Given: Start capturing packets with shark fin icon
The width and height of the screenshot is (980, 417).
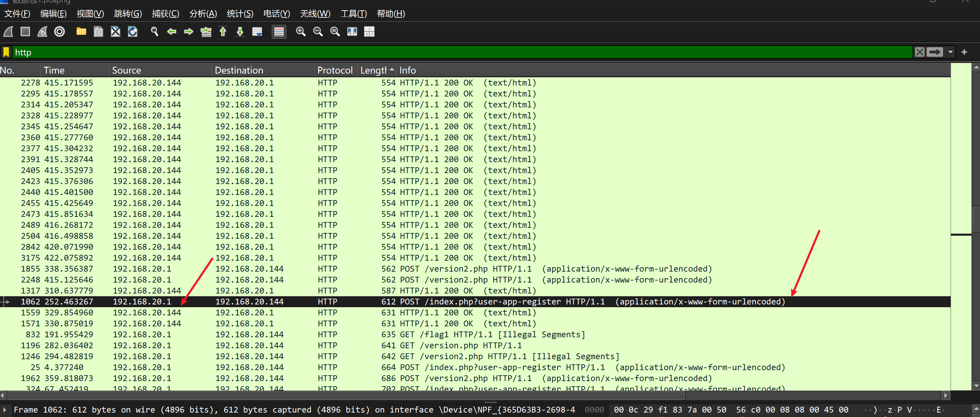Looking at the screenshot, I should 8,31.
